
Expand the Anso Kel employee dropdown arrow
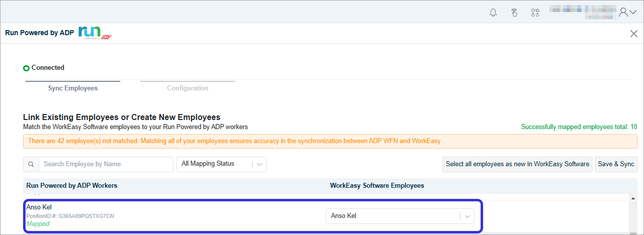pos(468,216)
